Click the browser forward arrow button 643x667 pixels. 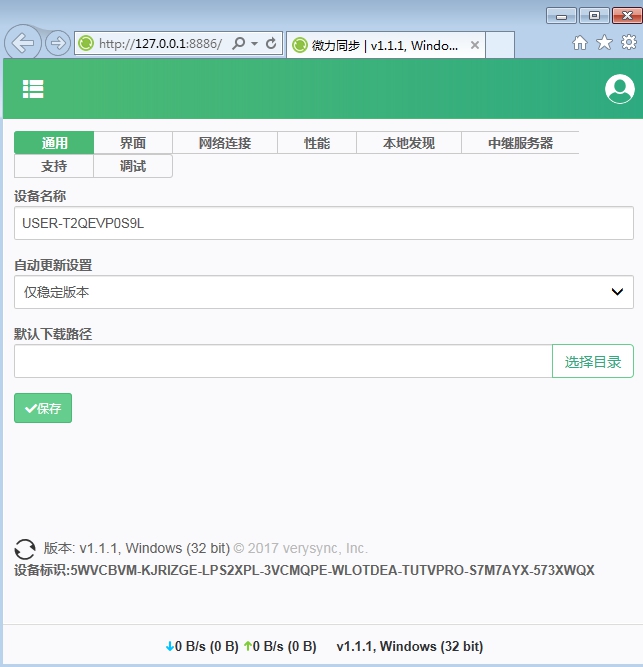pyautogui.click(x=58, y=43)
